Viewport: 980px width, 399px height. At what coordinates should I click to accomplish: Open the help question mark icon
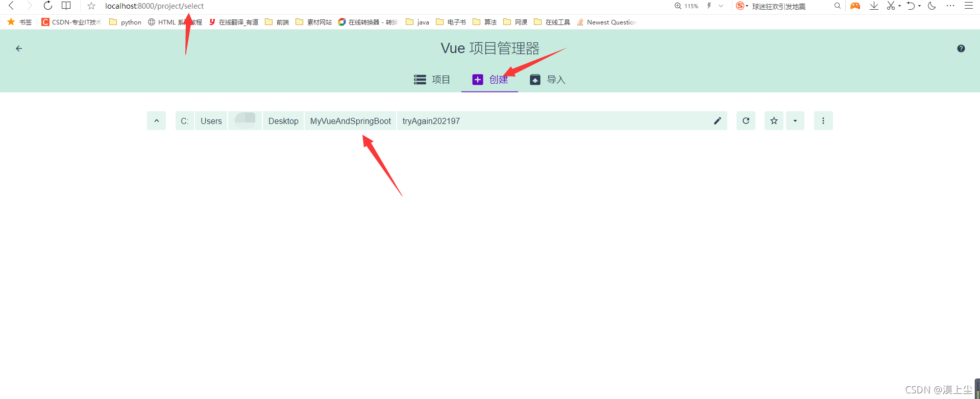coord(961,48)
